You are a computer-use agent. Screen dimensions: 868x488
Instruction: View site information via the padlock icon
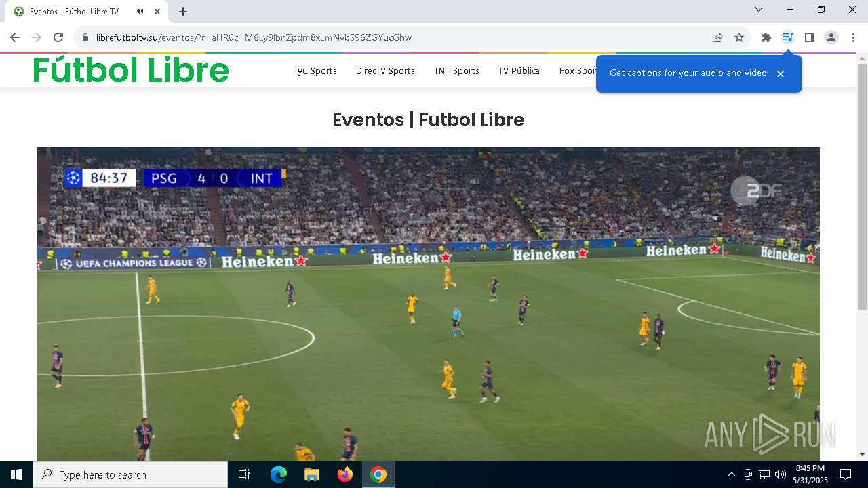coord(85,37)
